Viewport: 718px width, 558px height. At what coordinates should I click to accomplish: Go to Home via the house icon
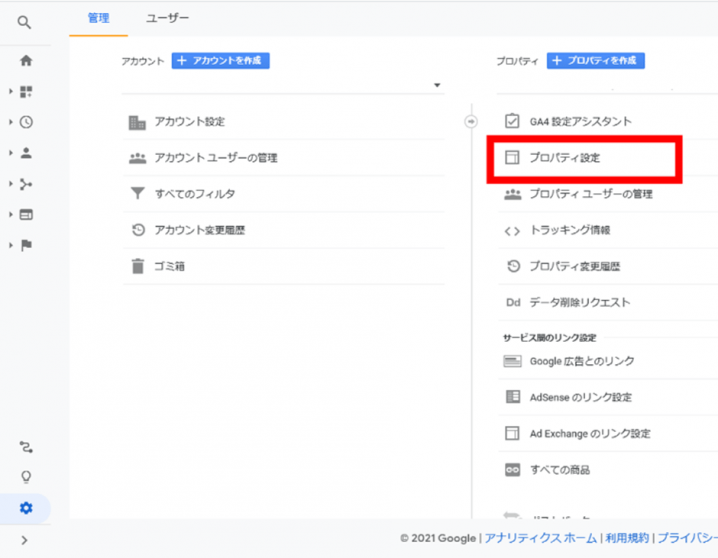26,60
